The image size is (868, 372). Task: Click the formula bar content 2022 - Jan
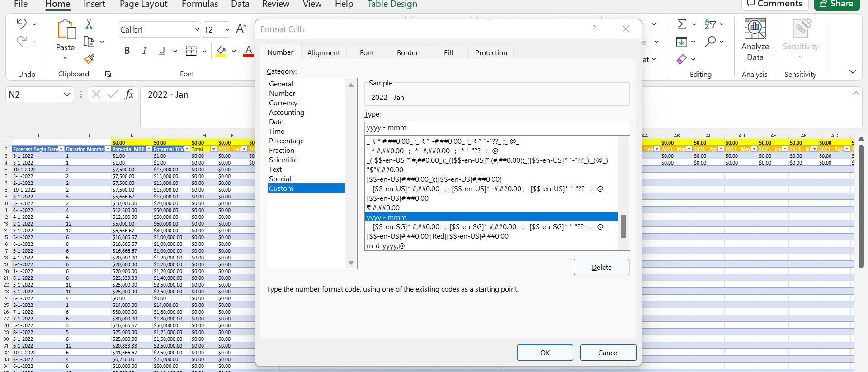[168, 94]
